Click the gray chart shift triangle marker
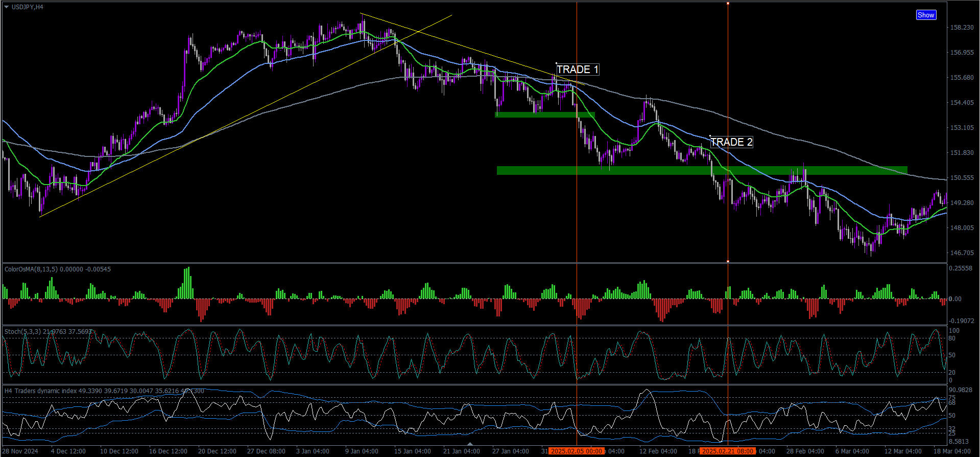 coord(470,444)
